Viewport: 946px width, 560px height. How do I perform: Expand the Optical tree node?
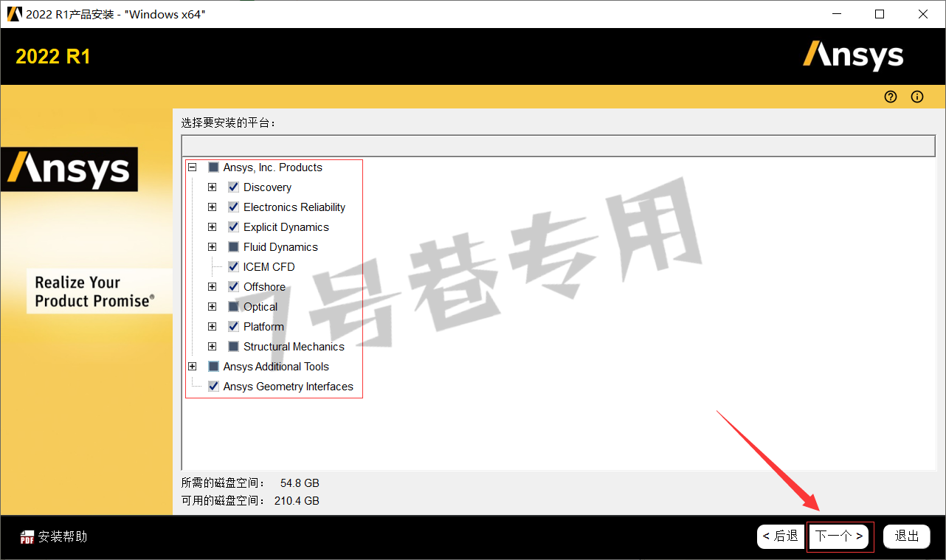(x=213, y=307)
